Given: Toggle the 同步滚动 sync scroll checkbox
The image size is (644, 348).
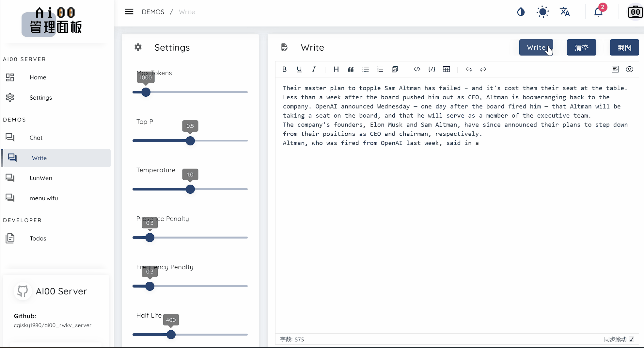Looking at the screenshot, I should point(632,340).
